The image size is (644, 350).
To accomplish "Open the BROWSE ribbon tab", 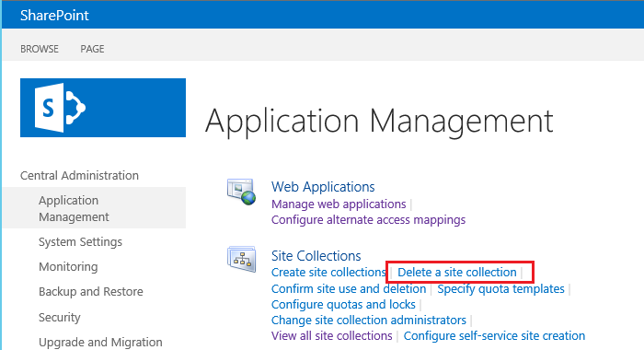I will pos(40,49).
